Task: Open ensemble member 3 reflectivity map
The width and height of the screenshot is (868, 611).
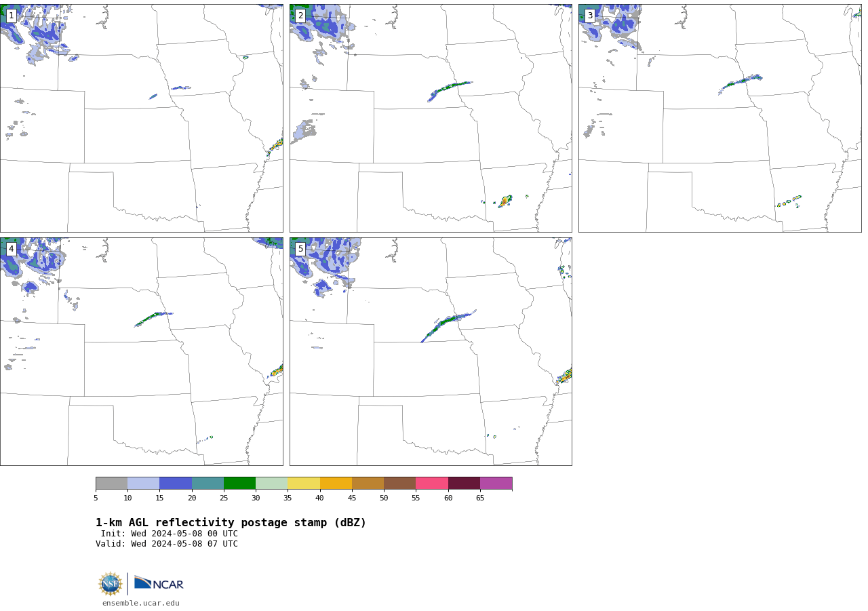Action: [x=719, y=118]
